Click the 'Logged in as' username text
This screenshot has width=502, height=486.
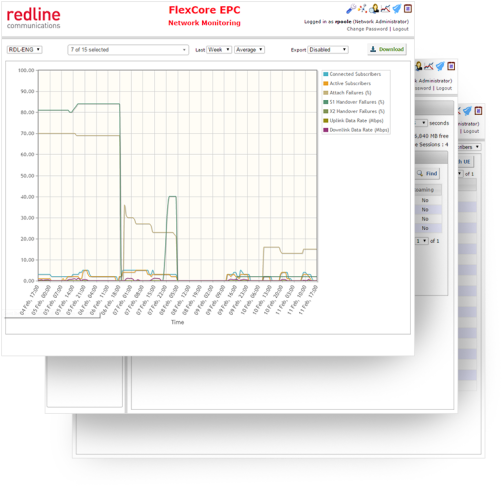pyautogui.click(x=343, y=22)
